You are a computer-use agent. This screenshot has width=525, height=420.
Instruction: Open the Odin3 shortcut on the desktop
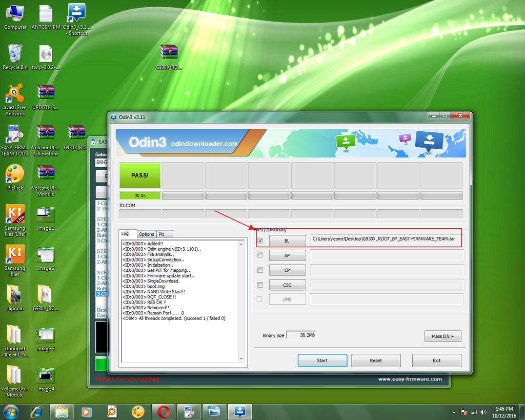point(77,14)
